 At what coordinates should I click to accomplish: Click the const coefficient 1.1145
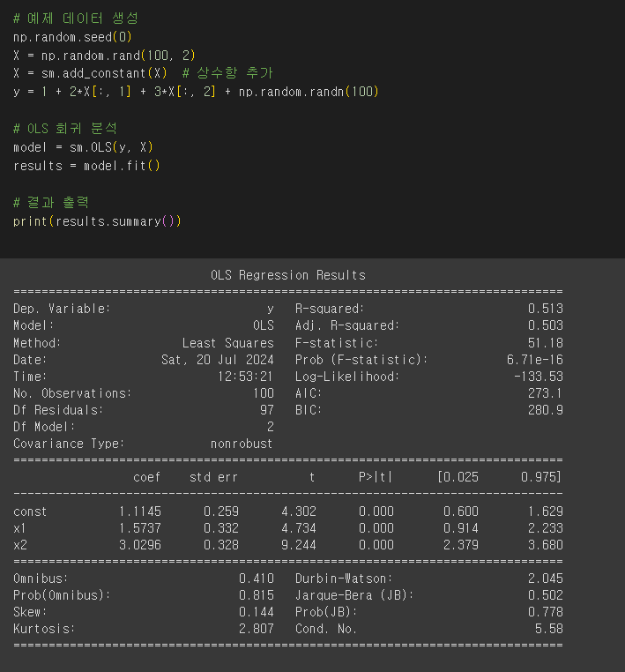pos(139,511)
